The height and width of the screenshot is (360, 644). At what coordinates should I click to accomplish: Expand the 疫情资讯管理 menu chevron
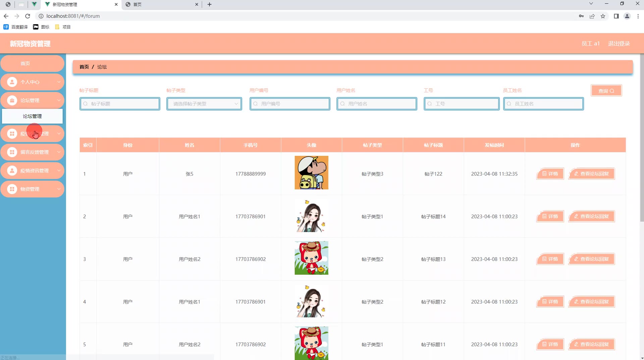(x=59, y=171)
